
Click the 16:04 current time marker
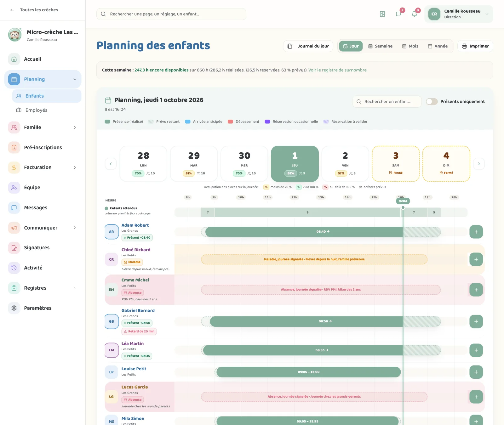403,201
